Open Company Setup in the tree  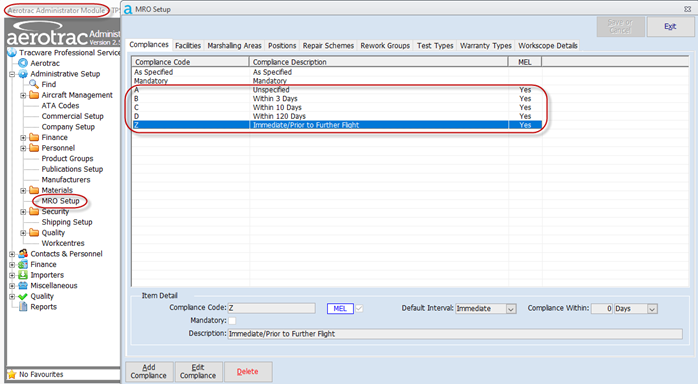68,127
